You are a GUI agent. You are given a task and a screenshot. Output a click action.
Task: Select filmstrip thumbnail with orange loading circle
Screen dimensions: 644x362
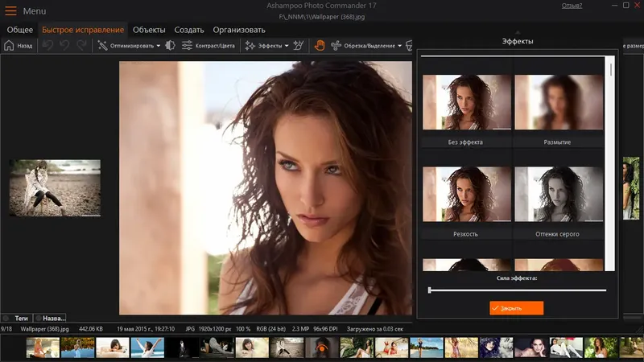click(322, 348)
